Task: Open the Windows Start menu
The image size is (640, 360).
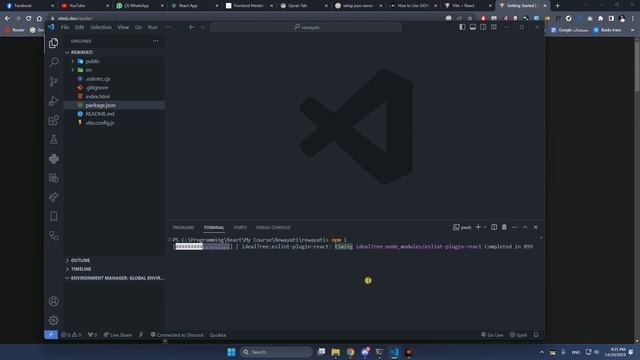Action: click(231, 352)
